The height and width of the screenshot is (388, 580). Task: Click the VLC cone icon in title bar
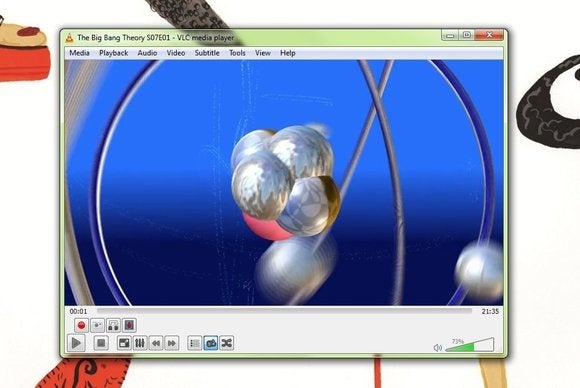(x=70, y=38)
